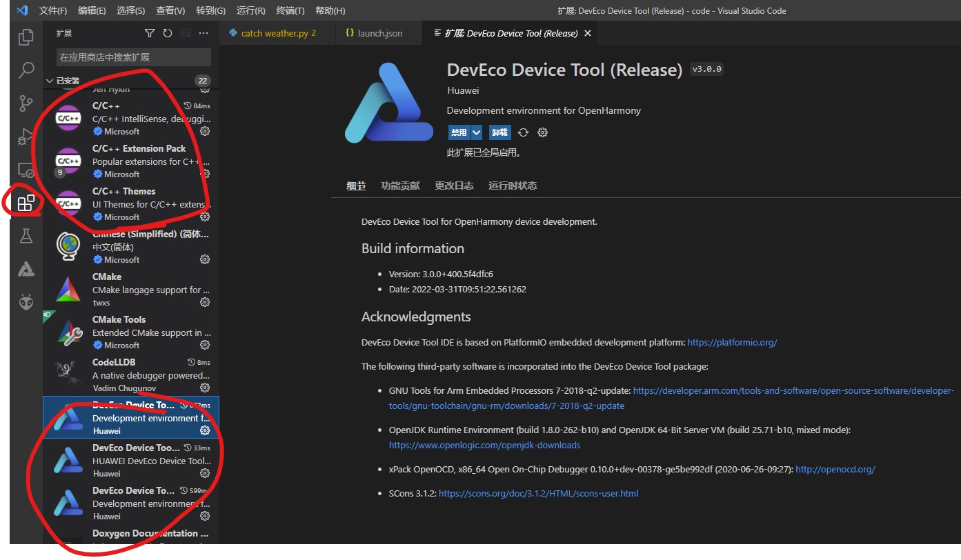Screen dimensions: 961x560
Task: Click the sync icon beside 卸载 button
Action: [523, 132]
